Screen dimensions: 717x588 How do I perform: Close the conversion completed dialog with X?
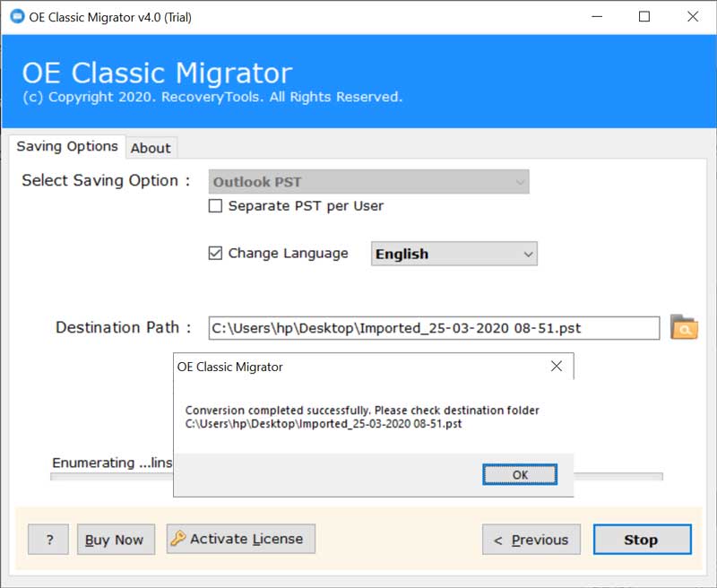click(x=557, y=367)
